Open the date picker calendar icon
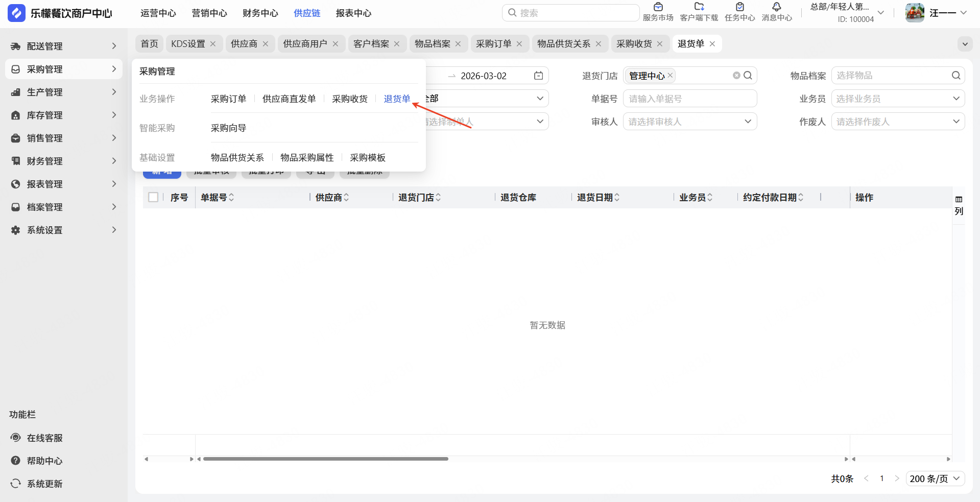The image size is (980, 502). 538,76
